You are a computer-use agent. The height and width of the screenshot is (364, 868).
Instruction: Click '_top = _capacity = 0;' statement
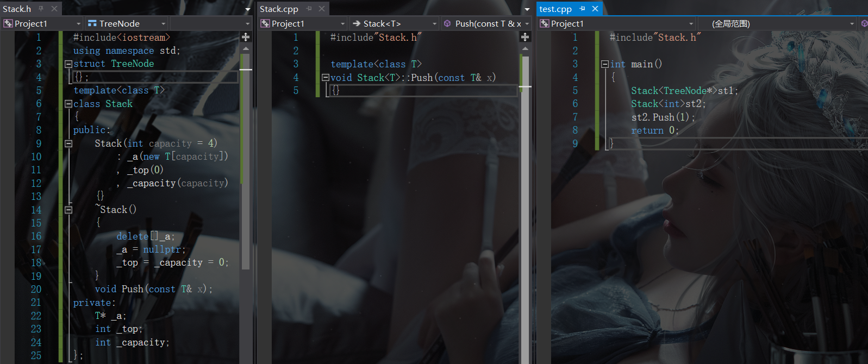[x=173, y=262]
